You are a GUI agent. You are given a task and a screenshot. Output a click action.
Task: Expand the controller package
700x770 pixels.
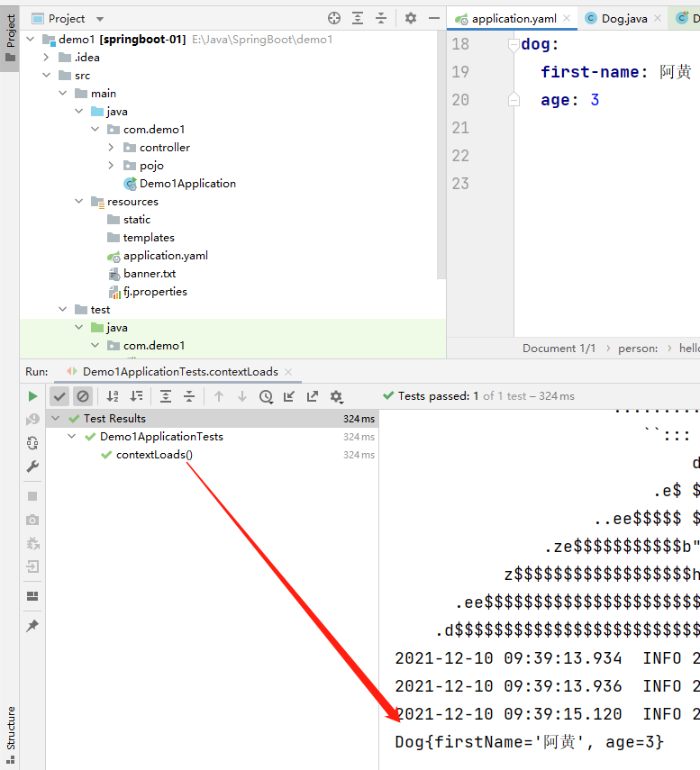tap(111, 147)
